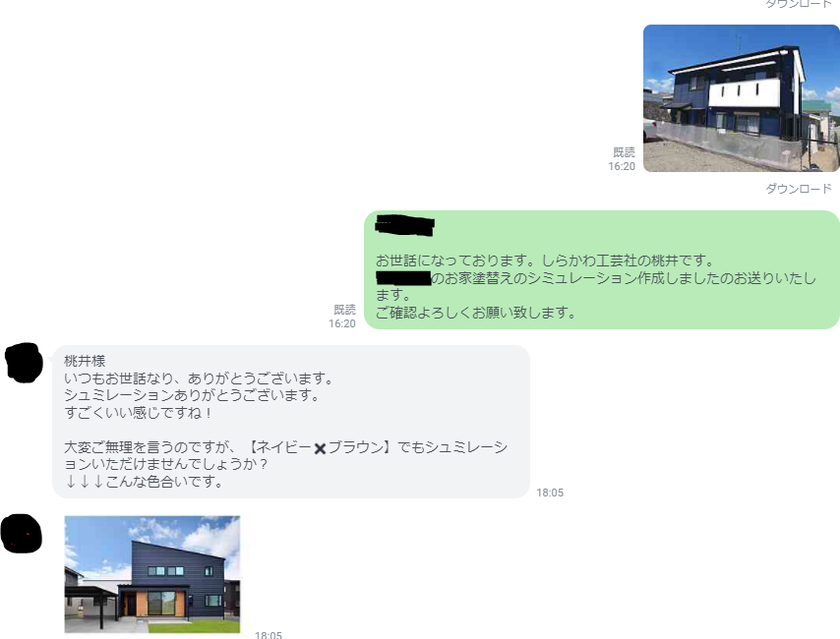Click the 既読 16:20 status beside green message
The height and width of the screenshot is (639, 840).
(x=342, y=317)
